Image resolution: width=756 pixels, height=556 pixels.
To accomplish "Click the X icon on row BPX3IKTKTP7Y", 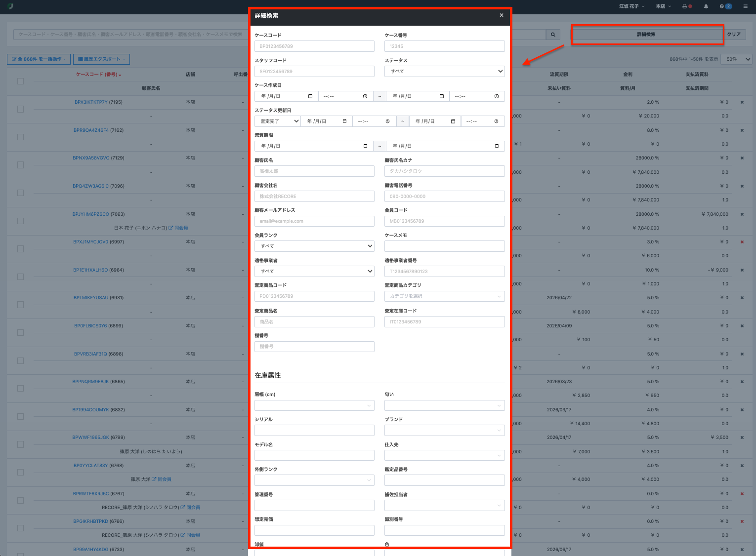I will click(x=742, y=102).
